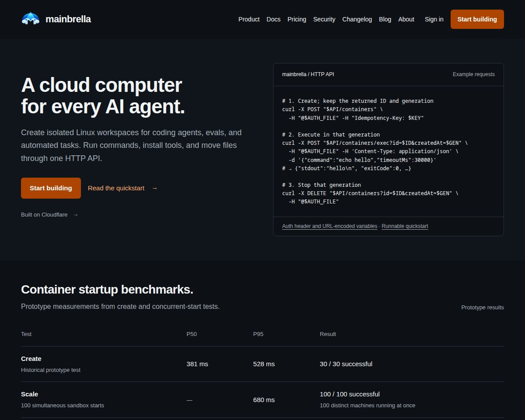Open the Blog link
This screenshot has height=420, width=525.
(x=385, y=19)
